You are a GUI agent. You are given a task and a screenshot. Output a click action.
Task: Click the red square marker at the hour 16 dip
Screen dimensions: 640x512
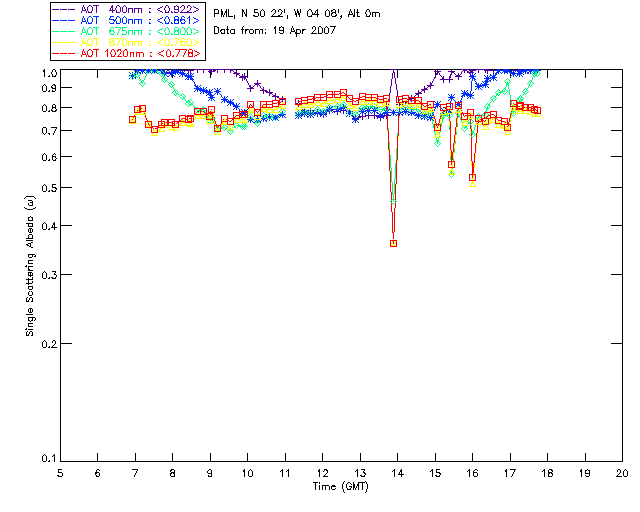click(473, 178)
